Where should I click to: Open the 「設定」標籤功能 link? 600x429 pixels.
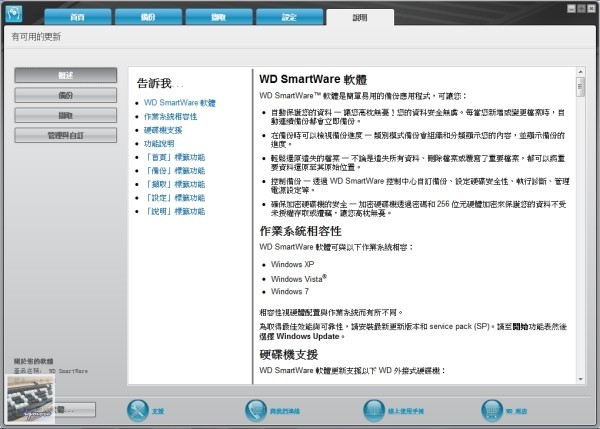174,198
